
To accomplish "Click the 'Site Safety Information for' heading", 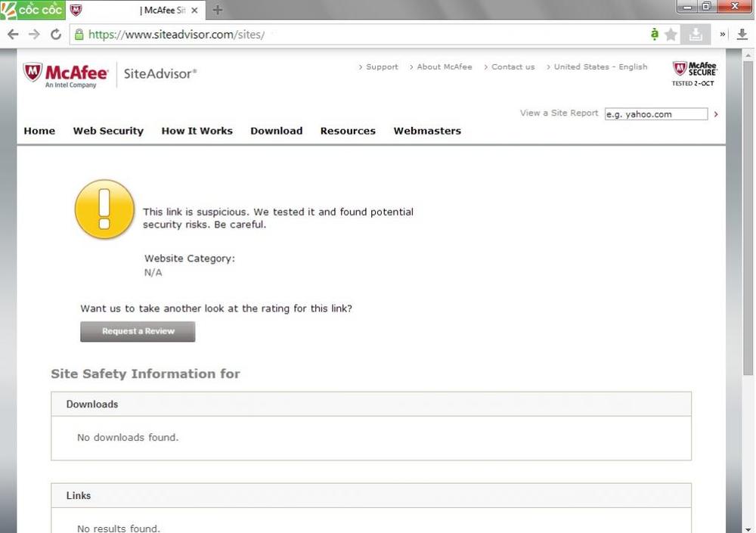I will [146, 373].
